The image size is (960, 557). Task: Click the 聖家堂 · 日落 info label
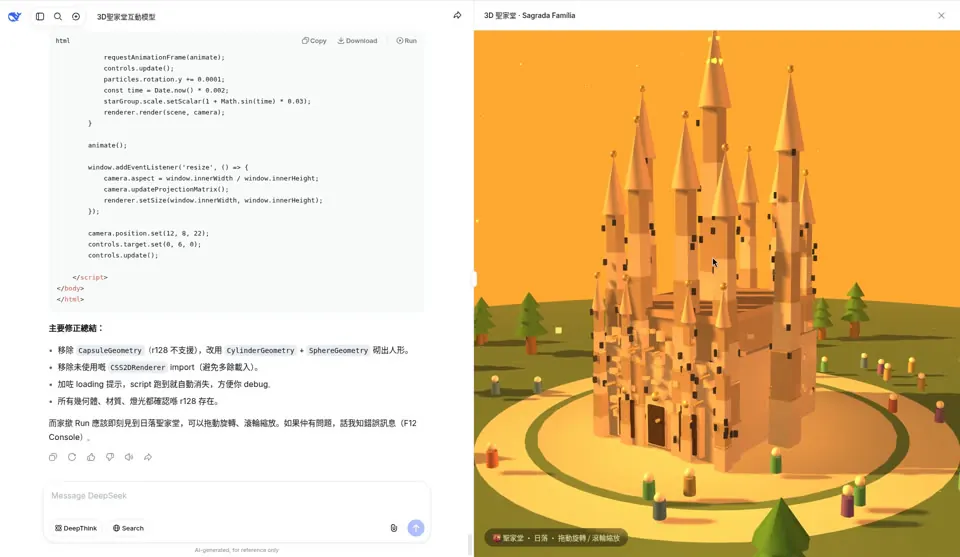pyautogui.click(x=556, y=538)
